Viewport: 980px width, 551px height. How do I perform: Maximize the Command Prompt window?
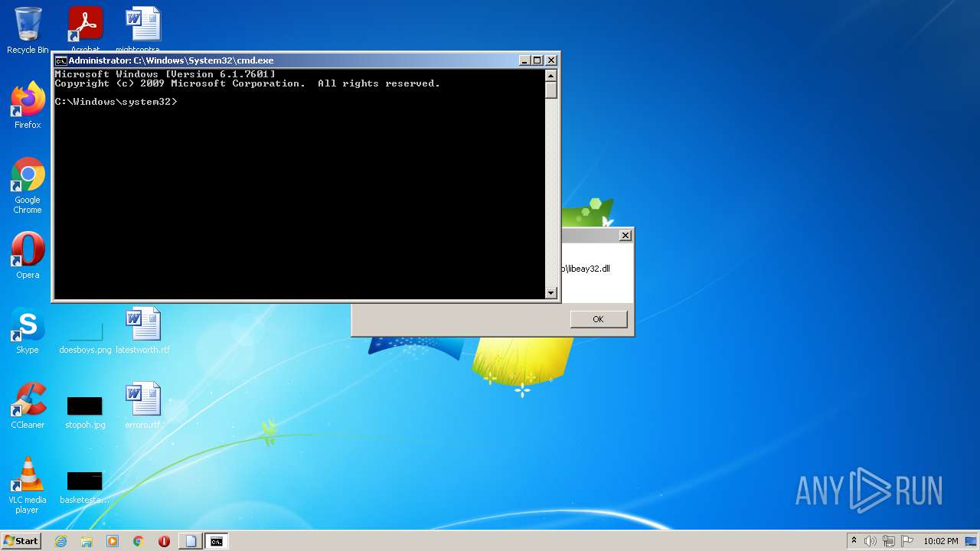click(537, 60)
